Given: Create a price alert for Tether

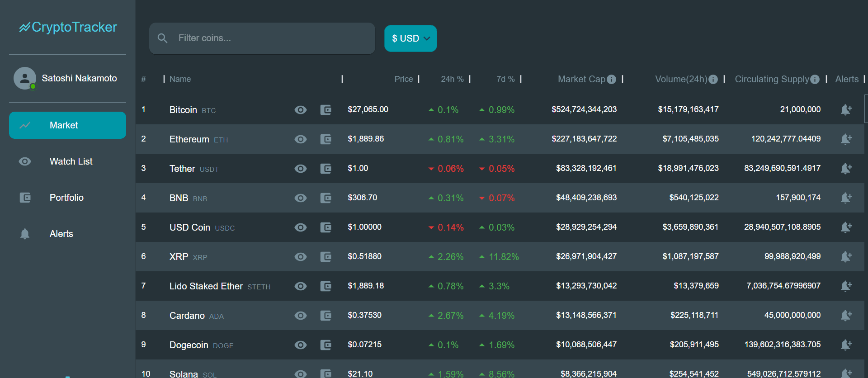Looking at the screenshot, I should (846, 168).
